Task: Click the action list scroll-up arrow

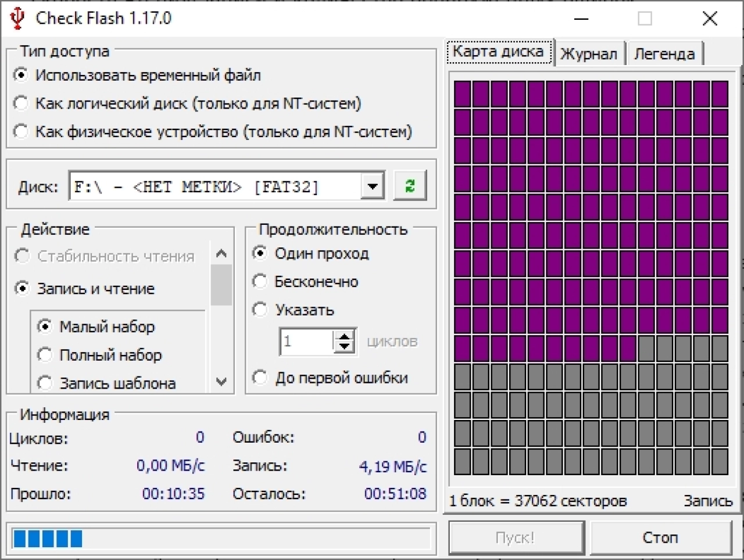Action: (221, 253)
